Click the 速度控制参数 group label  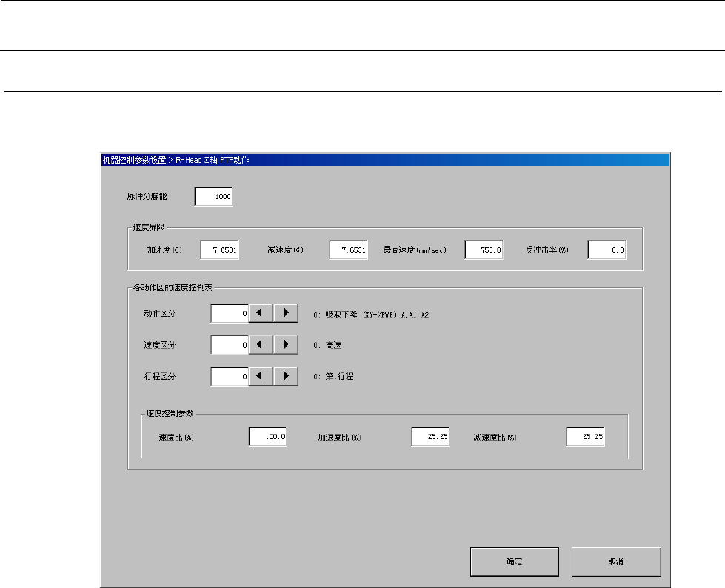pyautogui.click(x=170, y=413)
